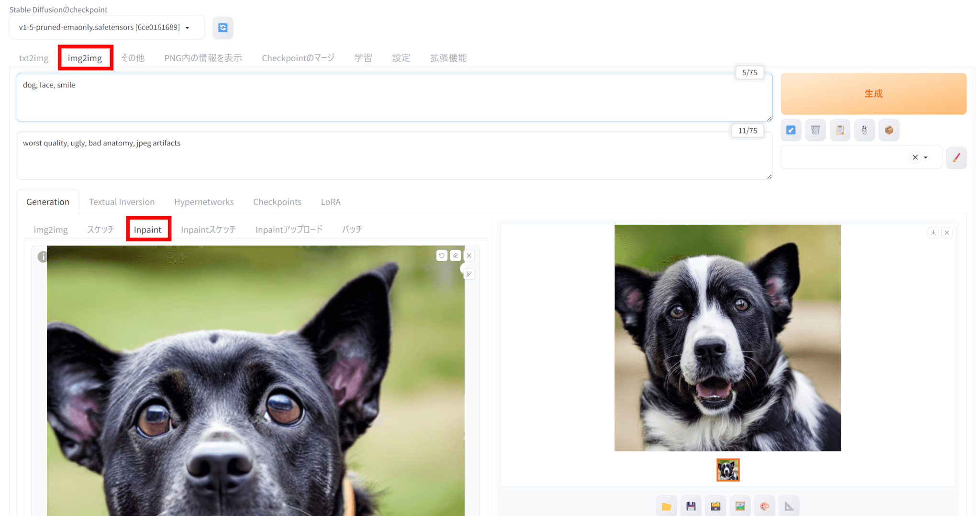
Task: Save the image with the floppy disk icon
Action: coord(690,506)
